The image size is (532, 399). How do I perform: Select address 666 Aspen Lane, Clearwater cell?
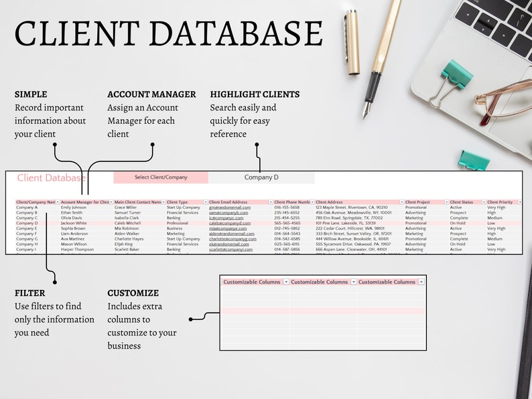pos(351,250)
